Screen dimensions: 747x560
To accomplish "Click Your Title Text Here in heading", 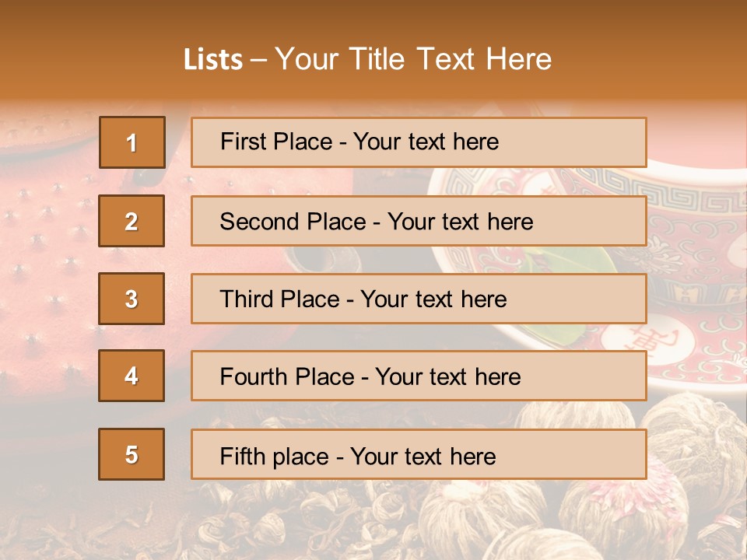I will (413, 60).
